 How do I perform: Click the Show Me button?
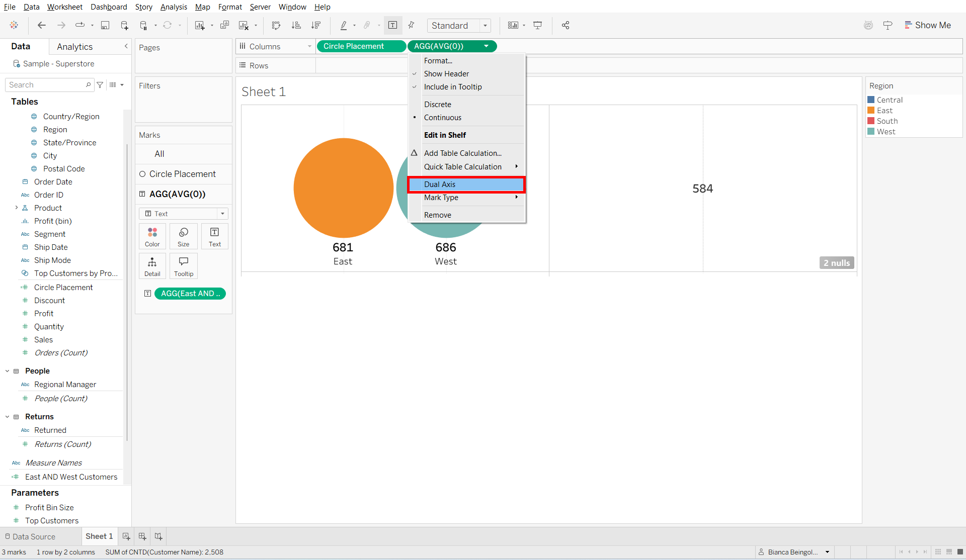point(928,25)
